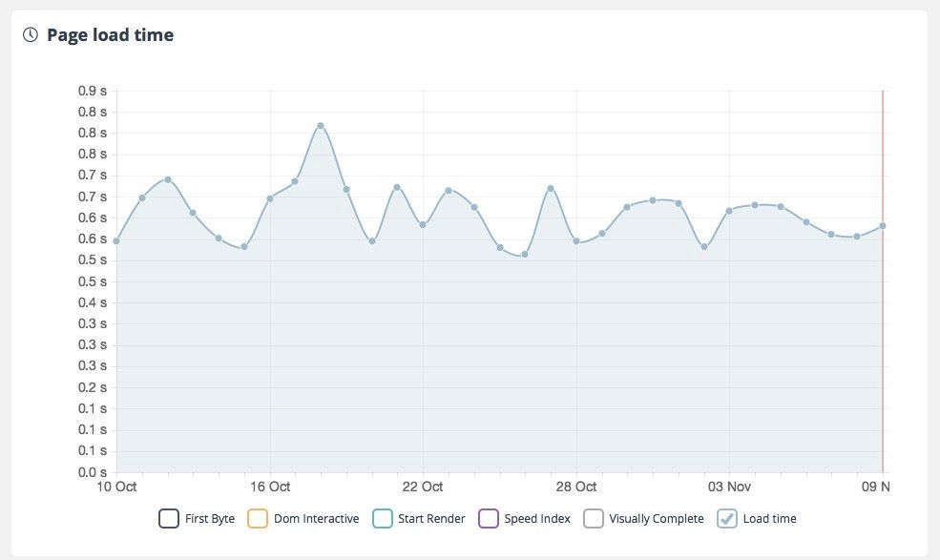Check the Dom Interactive checkbox

tap(257, 519)
